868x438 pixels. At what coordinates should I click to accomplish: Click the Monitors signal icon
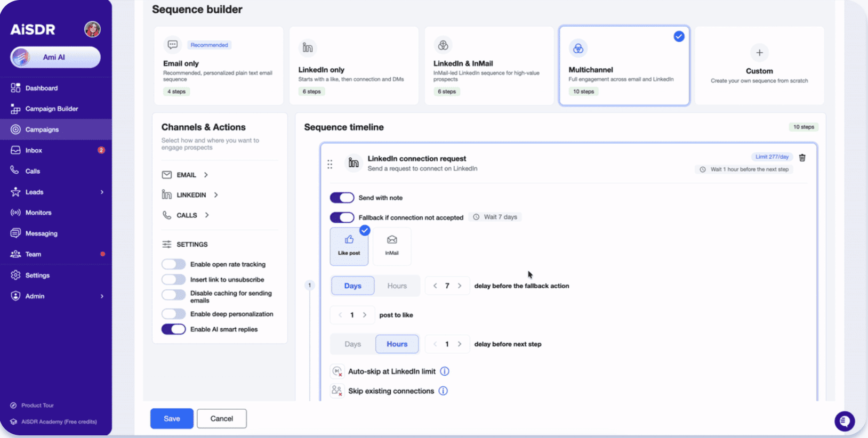pos(15,213)
